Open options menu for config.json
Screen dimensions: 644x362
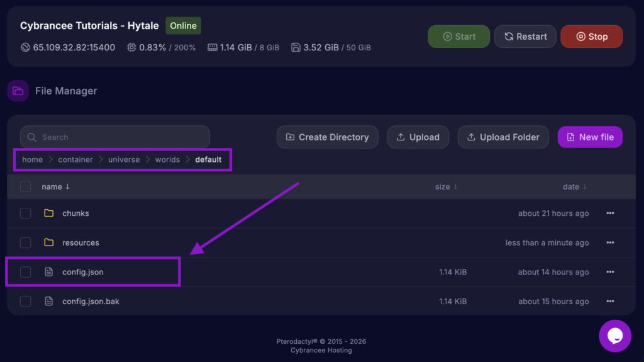tap(609, 272)
